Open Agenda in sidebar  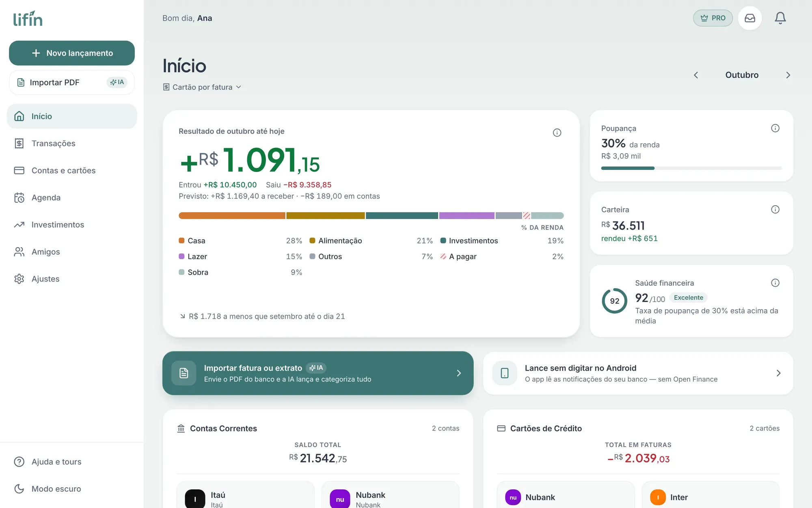[x=72, y=198]
